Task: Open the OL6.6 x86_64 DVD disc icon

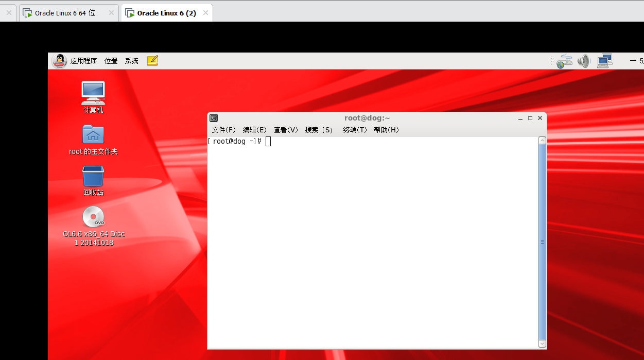Action: [93, 216]
